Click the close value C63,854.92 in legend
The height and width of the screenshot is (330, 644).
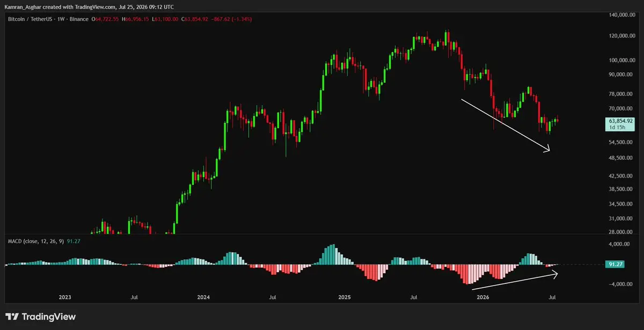click(x=195, y=19)
